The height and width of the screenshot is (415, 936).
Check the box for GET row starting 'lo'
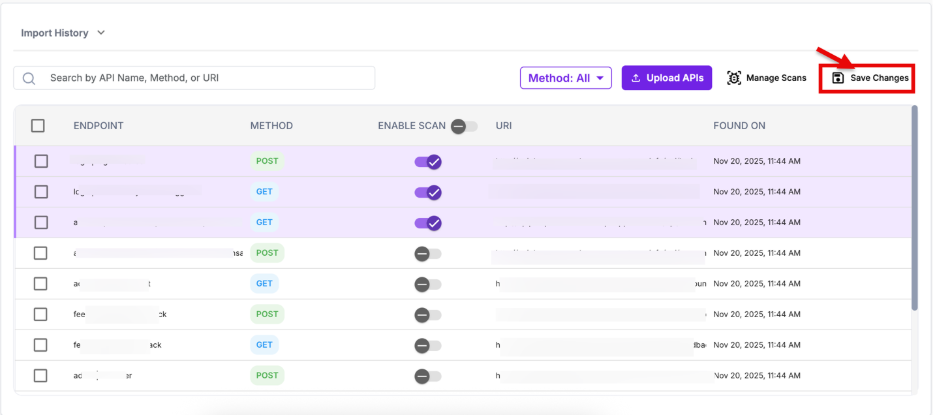point(41,192)
